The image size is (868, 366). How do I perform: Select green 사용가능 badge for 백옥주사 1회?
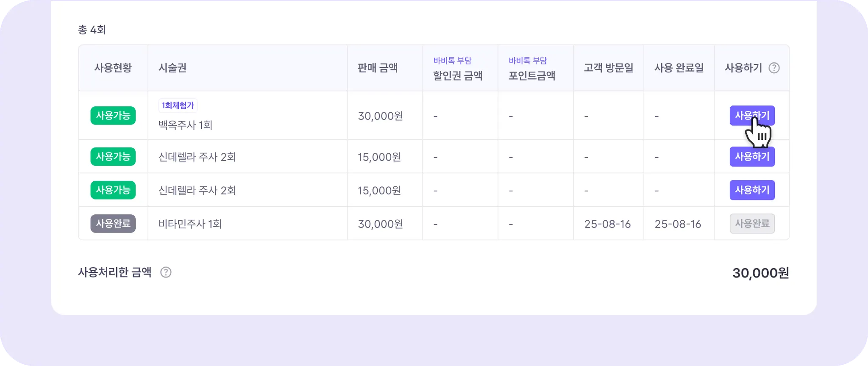pyautogui.click(x=113, y=115)
